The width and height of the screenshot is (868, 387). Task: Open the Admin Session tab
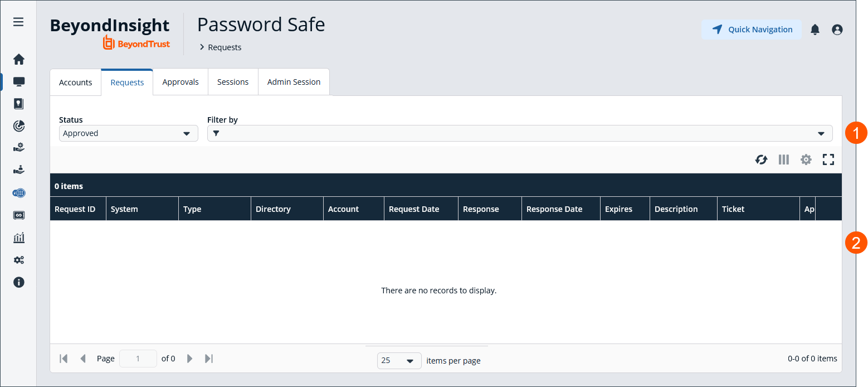point(294,81)
